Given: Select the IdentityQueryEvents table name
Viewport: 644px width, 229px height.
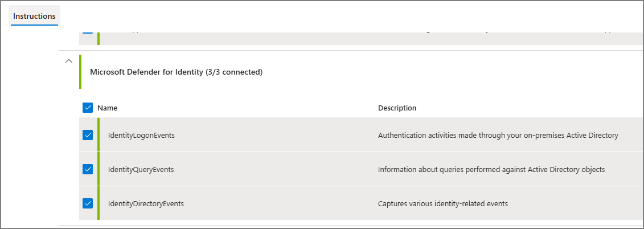Looking at the screenshot, I should point(141,169).
